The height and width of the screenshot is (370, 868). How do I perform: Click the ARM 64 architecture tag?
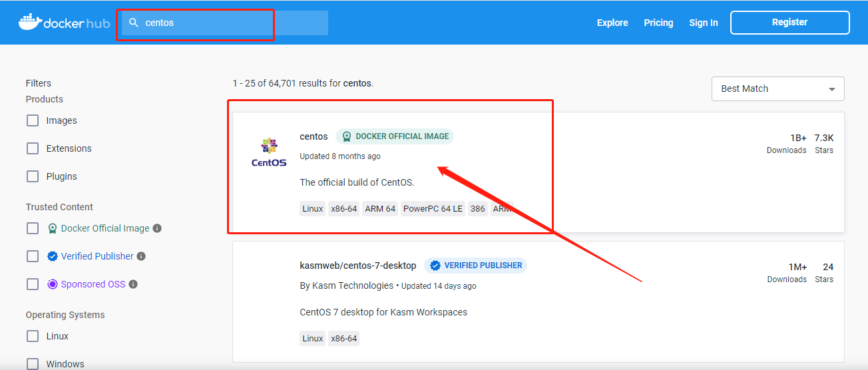click(380, 209)
